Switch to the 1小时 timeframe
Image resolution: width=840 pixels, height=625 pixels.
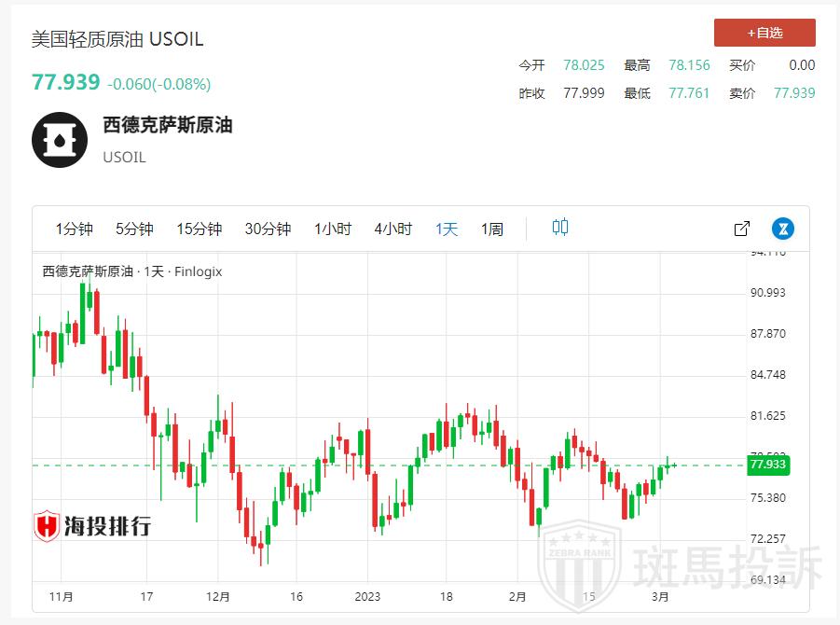333,229
